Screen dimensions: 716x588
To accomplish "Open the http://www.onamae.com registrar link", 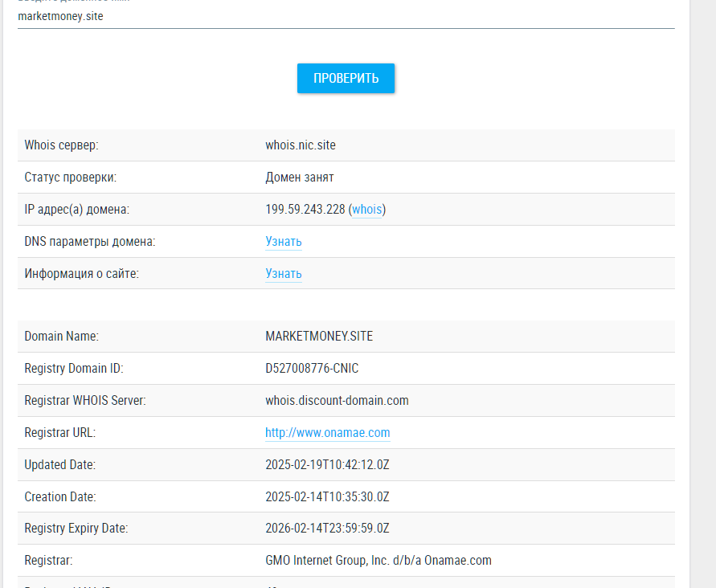I will tap(327, 432).
